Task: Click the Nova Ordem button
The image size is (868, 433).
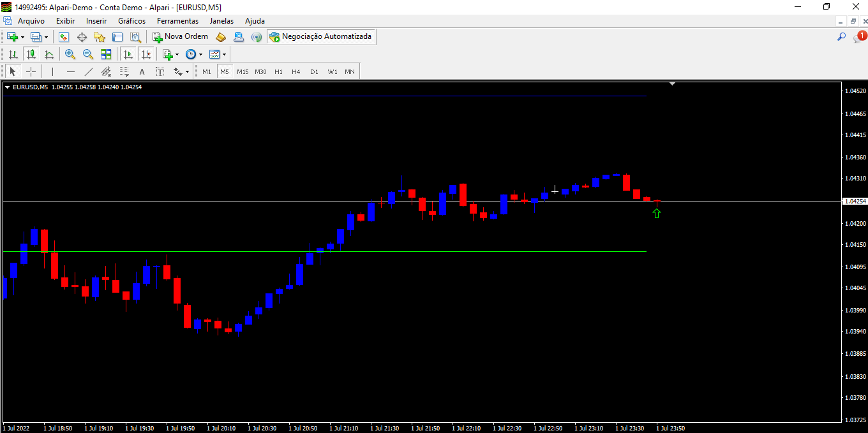Action: [x=181, y=37]
